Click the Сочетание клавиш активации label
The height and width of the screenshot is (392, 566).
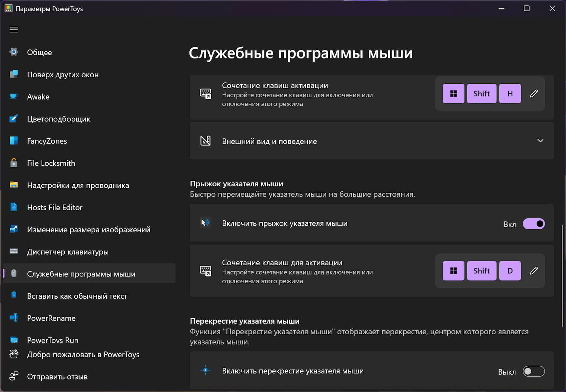(x=275, y=86)
